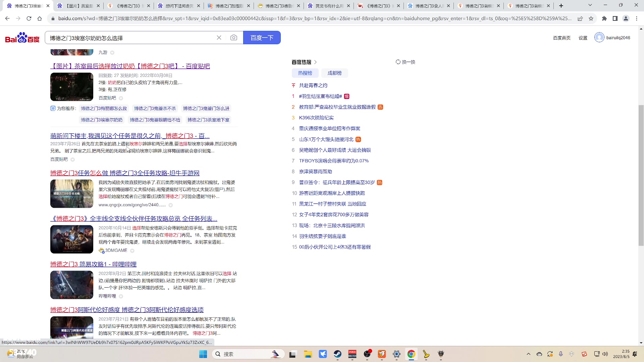644x362 pixels.
Task: Open the thumbnail of the 茶室 tieba result
Action: tap(72, 87)
